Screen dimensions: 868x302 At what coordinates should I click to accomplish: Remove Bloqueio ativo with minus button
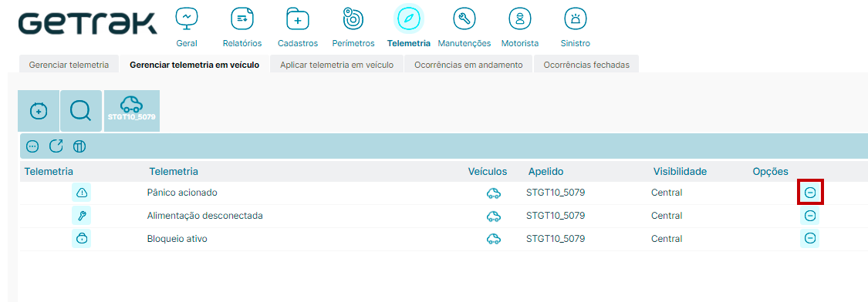(810, 238)
